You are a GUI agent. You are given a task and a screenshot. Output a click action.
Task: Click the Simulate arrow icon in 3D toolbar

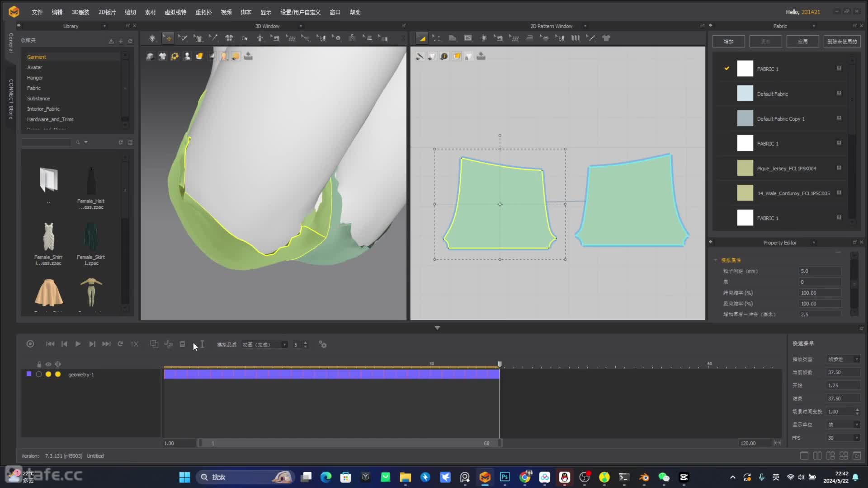click(x=152, y=38)
